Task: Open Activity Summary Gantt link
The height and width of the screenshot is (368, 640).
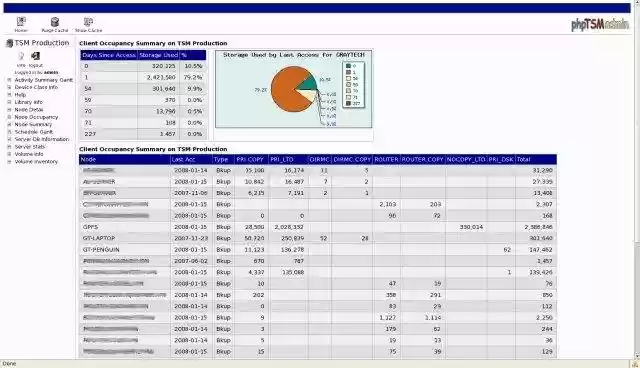Action: click(x=44, y=80)
